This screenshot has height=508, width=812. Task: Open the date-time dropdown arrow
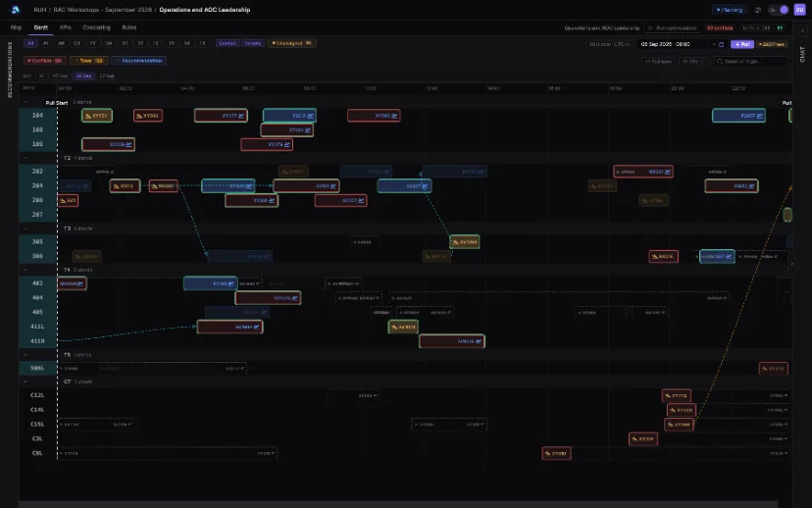(714, 44)
